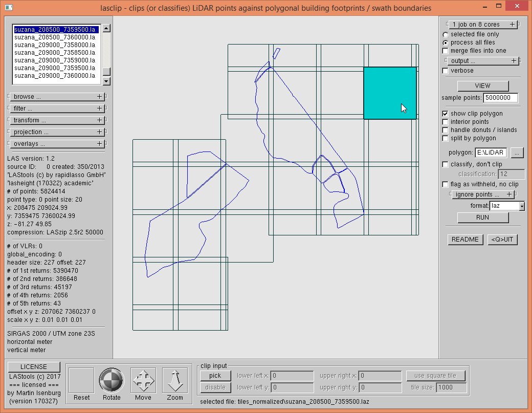Viewport: 532px width, 413px height.
Task: Click the Reset view icon
Action: 81,380
